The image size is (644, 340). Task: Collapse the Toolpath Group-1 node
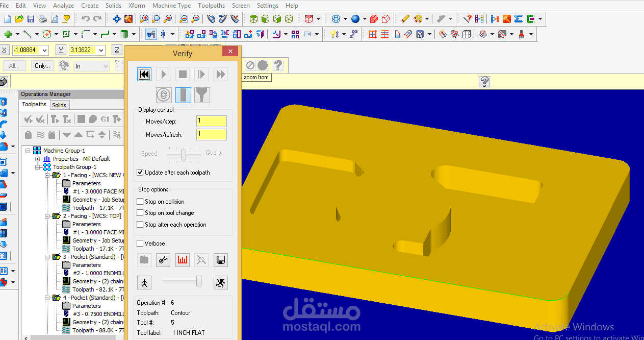click(x=37, y=167)
